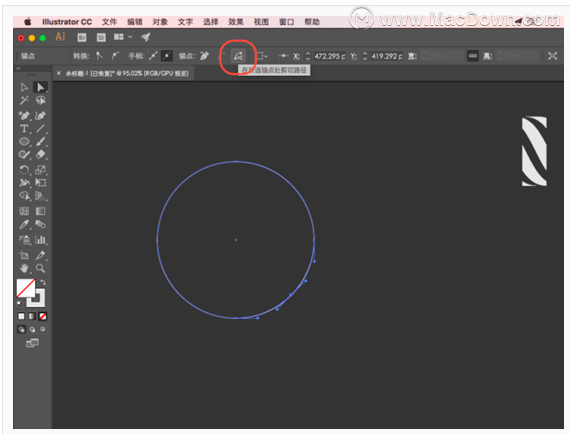Select the Mesh tool
Viewport: 570px width, 434px height.
(24, 211)
